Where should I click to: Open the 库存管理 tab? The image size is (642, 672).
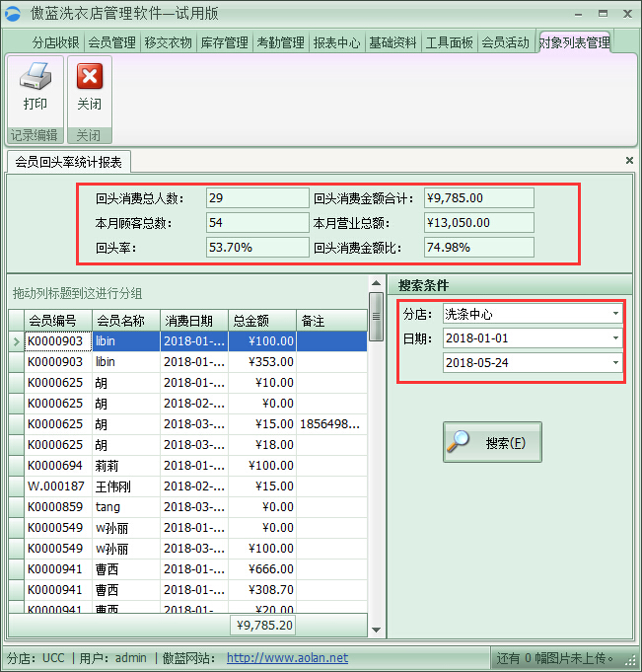(x=224, y=42)
